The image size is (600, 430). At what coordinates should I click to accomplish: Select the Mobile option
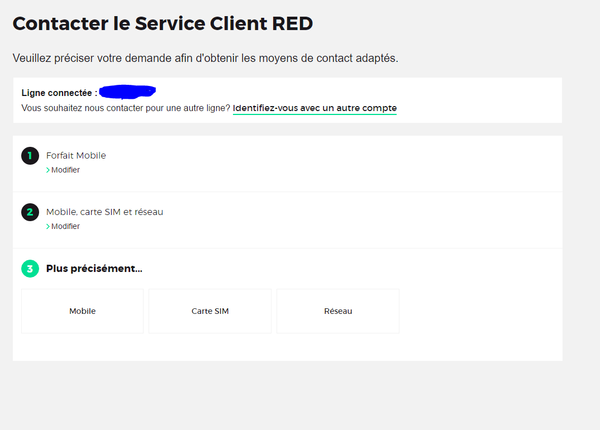(x=82, y=311)
